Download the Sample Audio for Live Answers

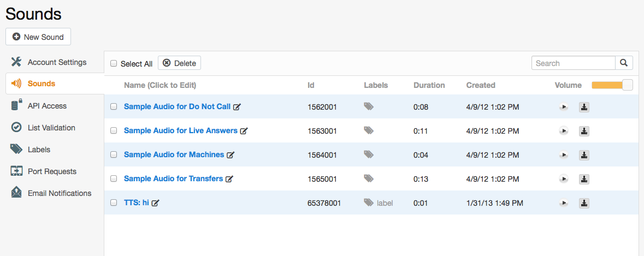(x=584, y=131)
